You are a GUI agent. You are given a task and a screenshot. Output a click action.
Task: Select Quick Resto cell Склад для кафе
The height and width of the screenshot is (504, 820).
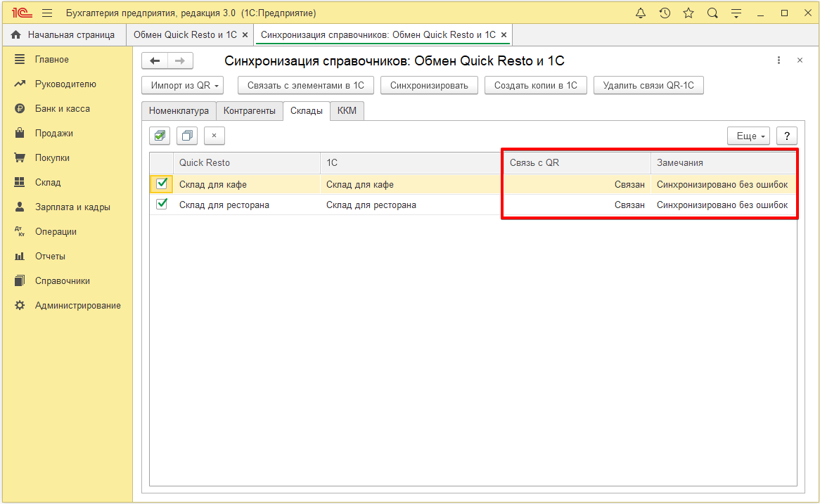247,185
